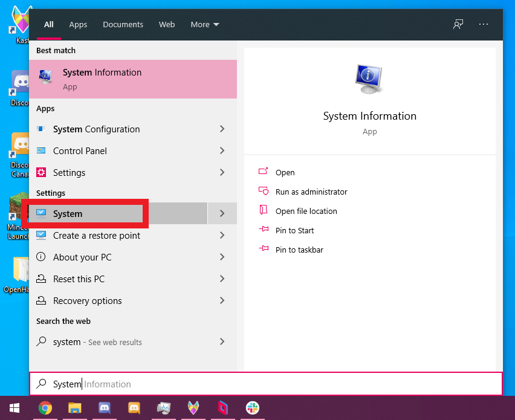Expand the Recovery options arrow
The width and height of the screenshot is (515, 420).
(222, 301)
